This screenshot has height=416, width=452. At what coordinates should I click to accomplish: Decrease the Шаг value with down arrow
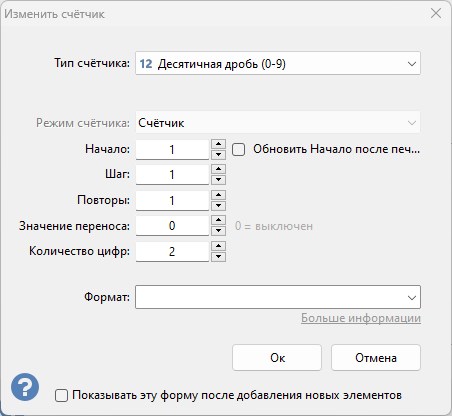point(218,180)
